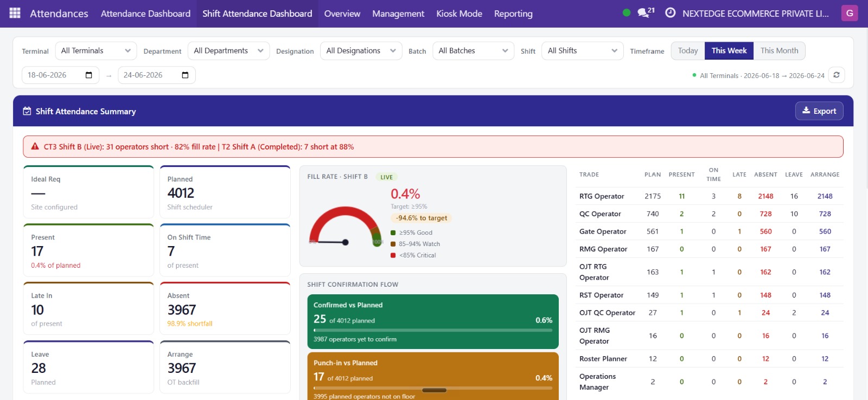Click the fill rate gauge chart
The height and width of the screenshot is (400, 868).
click(345, 226)
